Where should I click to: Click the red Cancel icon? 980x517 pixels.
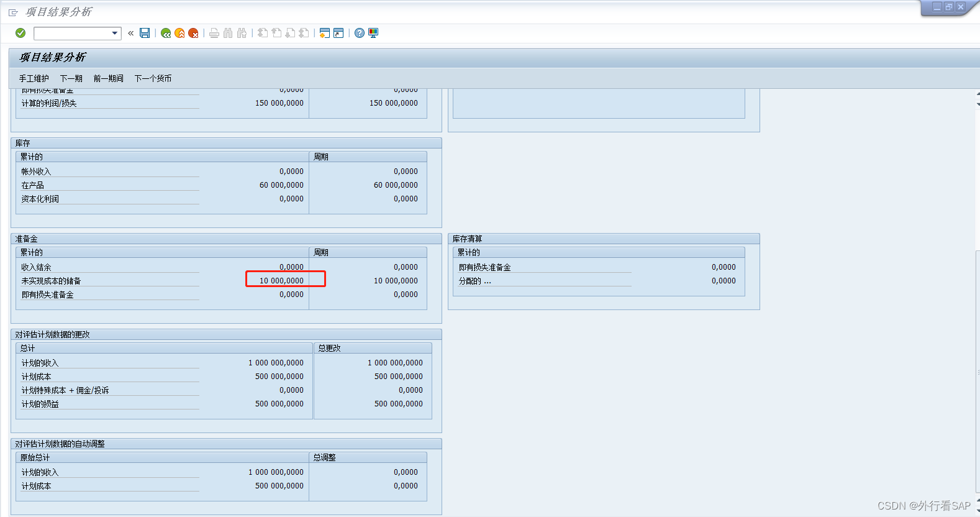(193, 33)
